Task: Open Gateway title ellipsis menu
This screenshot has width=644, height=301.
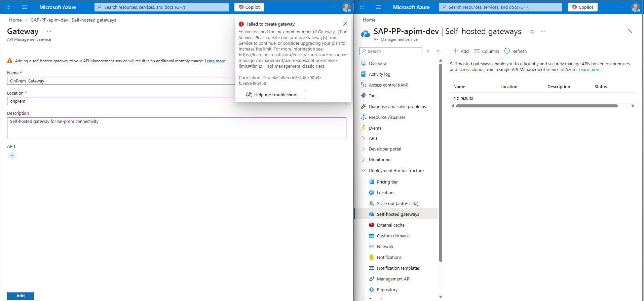Action: pyautogui.click(x=49, y=31)
